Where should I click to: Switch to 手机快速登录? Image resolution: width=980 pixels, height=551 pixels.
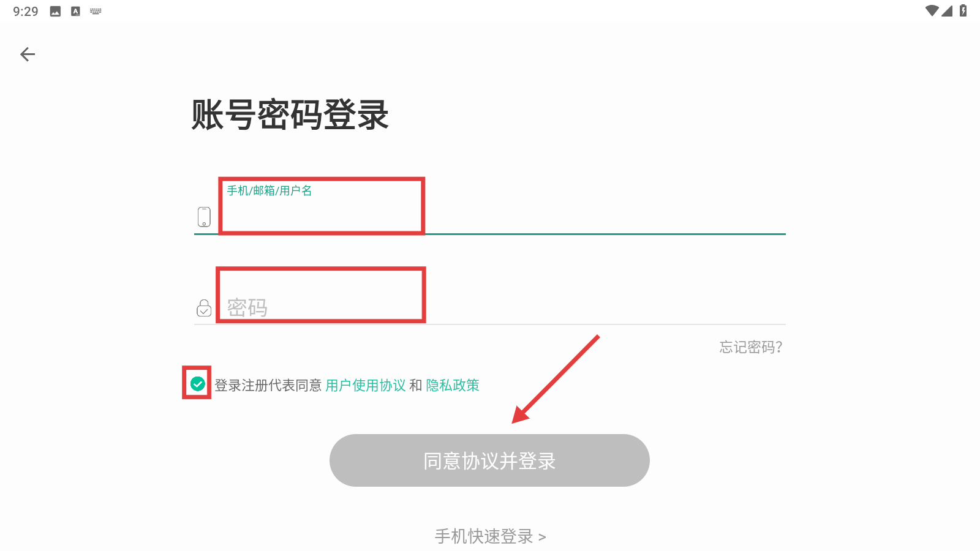click(490, 536)
